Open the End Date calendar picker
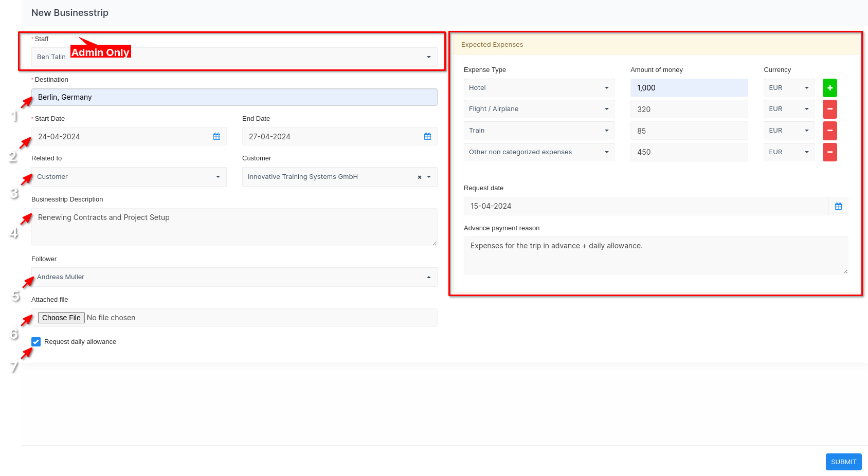This screenshot has width=868, height=476. pos(427,137)
